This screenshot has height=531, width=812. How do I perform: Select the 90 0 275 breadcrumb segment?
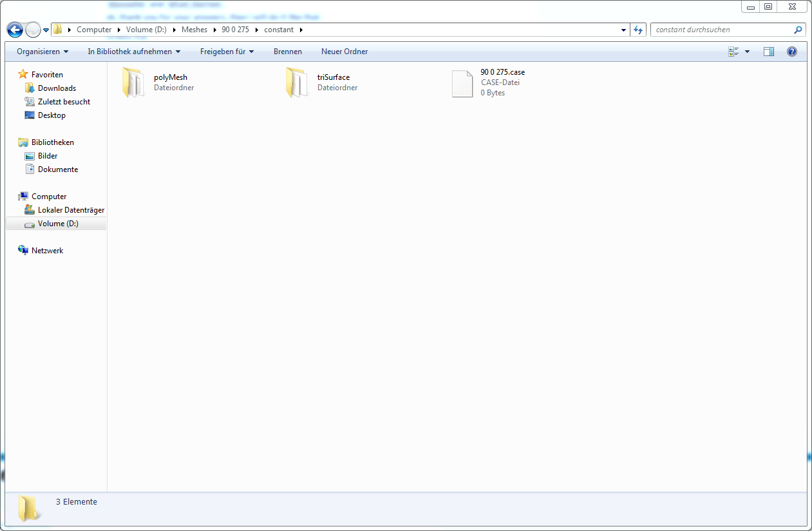[235, 30]
